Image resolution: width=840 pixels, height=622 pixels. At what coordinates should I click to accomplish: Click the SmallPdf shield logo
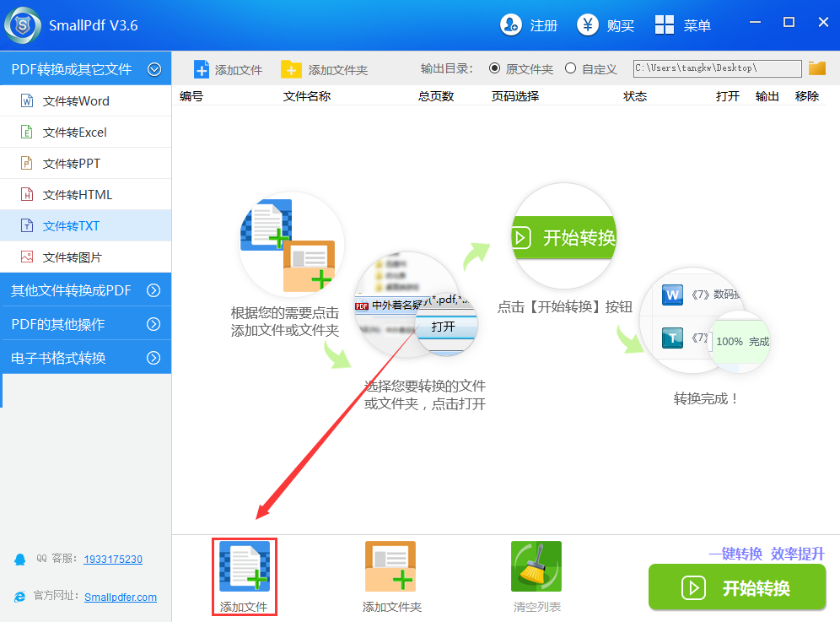click(23, 25)
